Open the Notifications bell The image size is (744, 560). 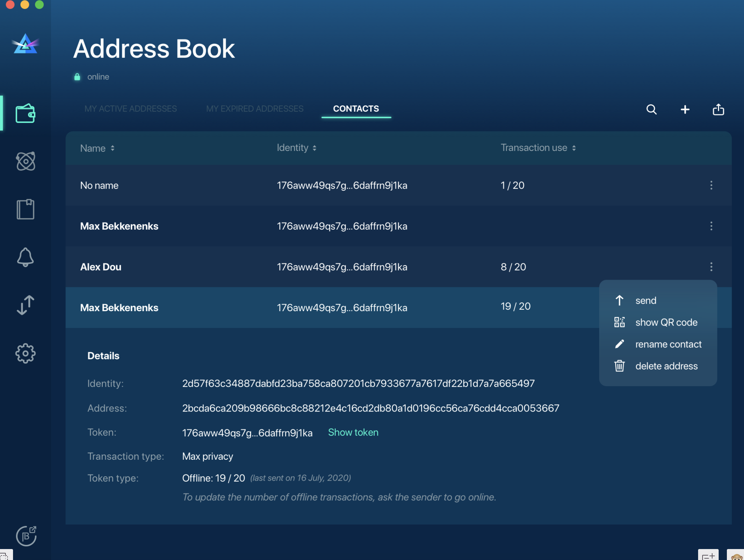click(25, 257)
